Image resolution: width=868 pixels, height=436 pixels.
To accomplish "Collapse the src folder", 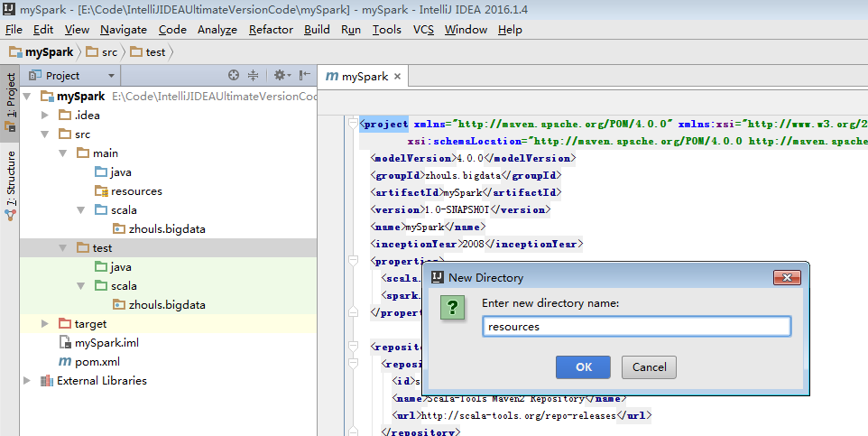I will point(45,135).
